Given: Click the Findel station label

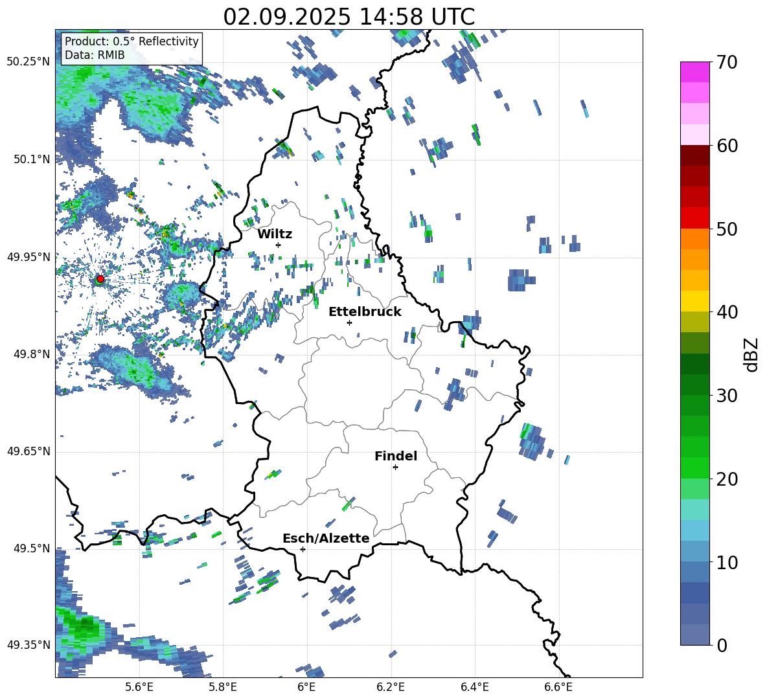Looking at the screenshot, I should tap(396, 456).
